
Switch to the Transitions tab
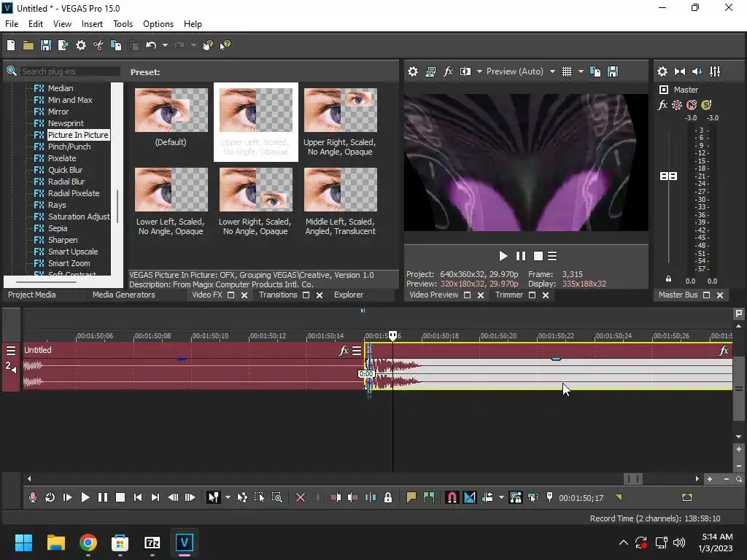click(278, 295)
